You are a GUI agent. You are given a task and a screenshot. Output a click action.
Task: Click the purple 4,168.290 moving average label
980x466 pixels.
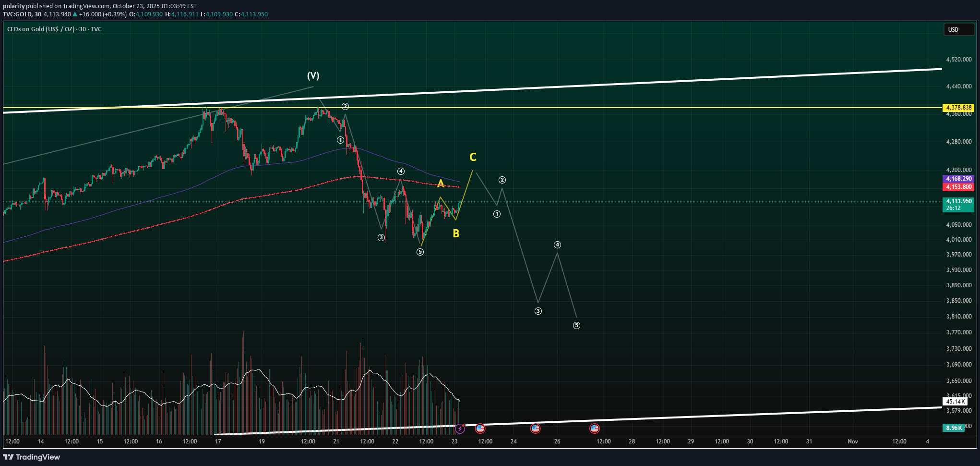click(958, 179)
